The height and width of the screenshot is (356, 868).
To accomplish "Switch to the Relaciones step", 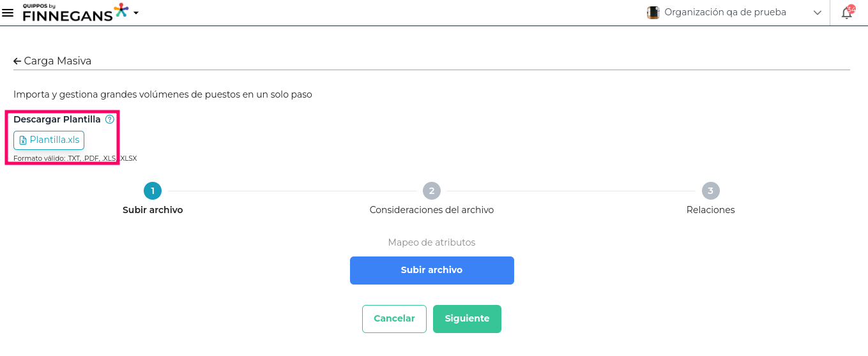I will click(710, 210).
